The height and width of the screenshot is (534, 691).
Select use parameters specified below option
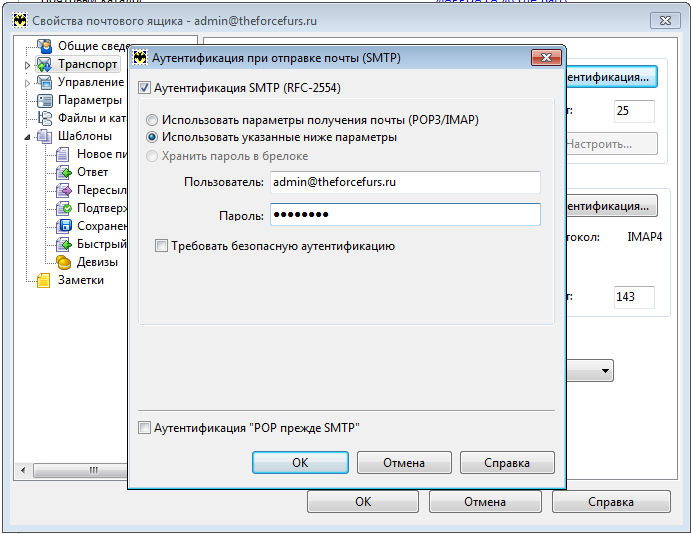pyautogui.click(x=153, y=137)
